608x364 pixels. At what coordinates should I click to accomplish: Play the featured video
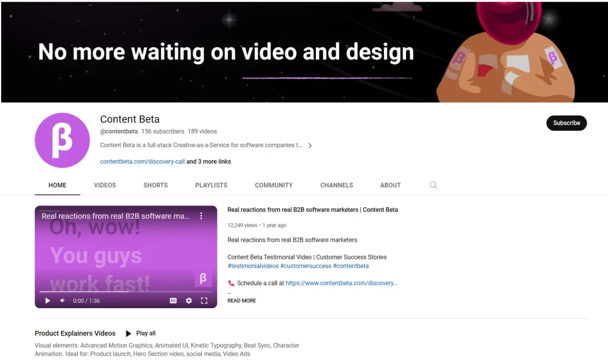pyautogui.click(x=47, y=300)
